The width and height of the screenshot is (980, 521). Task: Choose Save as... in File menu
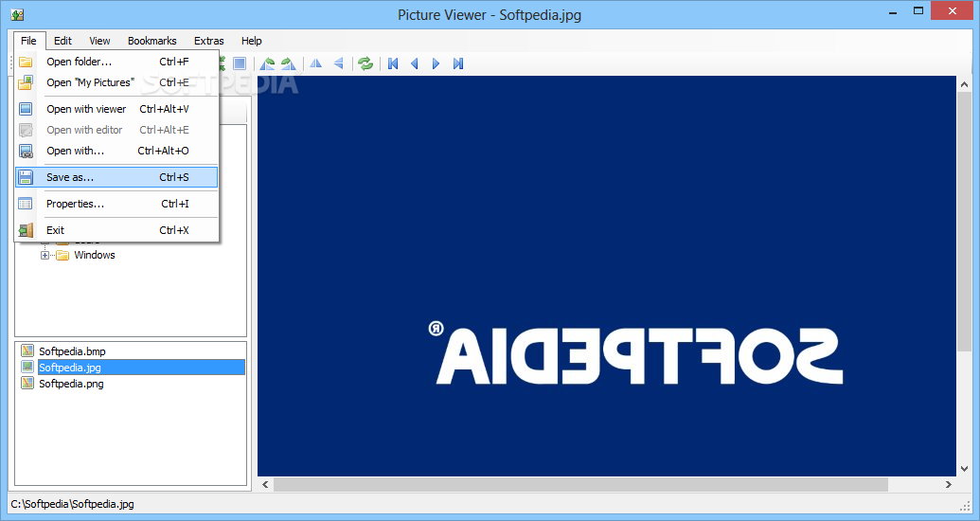click(116, 177)
